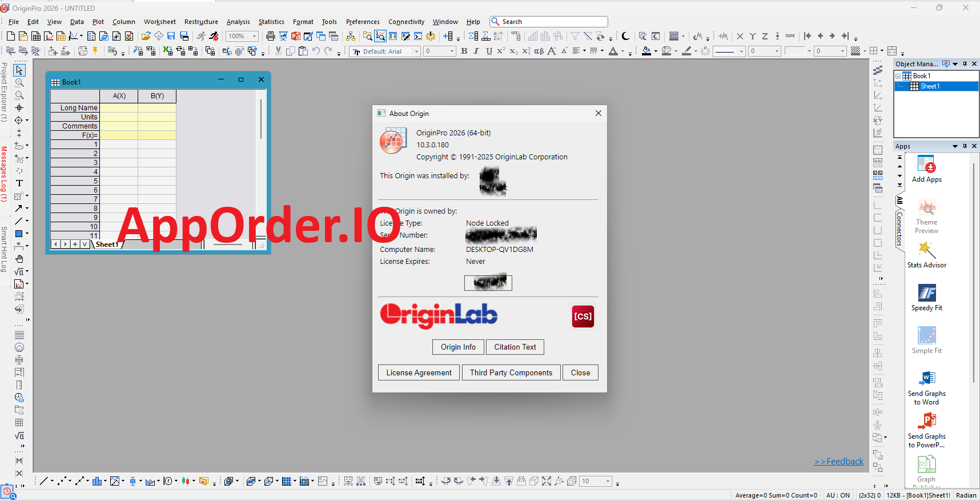Open the Analysis menu
The width and height of the screenshot is (980, 501).
pos(238,22)
